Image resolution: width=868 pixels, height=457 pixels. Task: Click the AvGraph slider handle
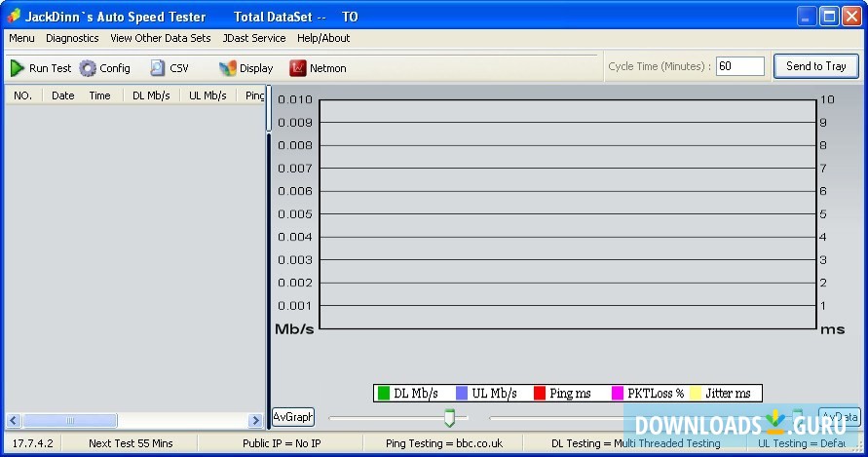[449, 418]
